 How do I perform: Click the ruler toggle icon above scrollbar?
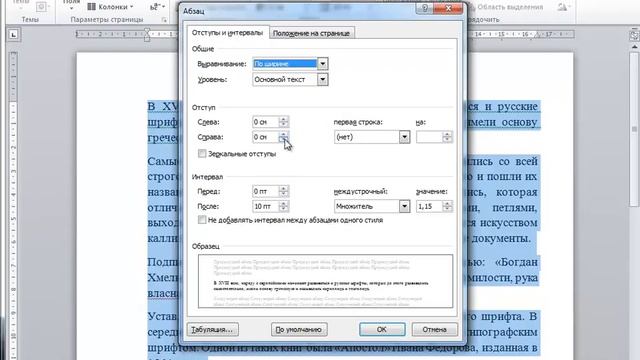click(x=634, y=36)
